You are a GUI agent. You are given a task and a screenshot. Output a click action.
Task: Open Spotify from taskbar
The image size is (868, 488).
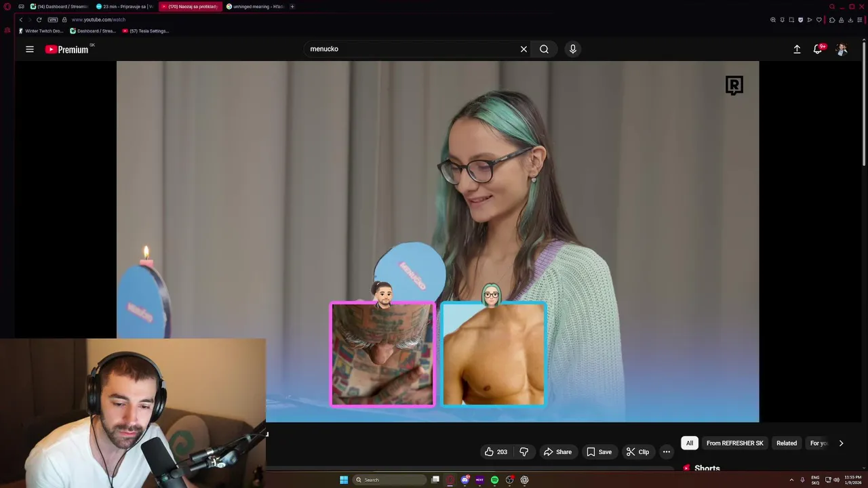(494, 480)
